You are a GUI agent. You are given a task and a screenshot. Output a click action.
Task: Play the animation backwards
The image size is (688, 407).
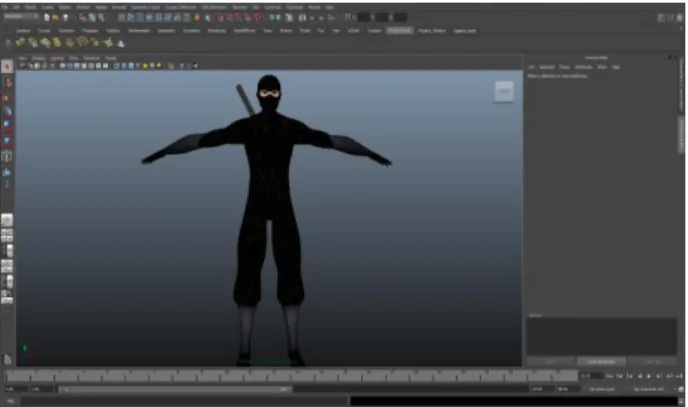pos(639,376)
